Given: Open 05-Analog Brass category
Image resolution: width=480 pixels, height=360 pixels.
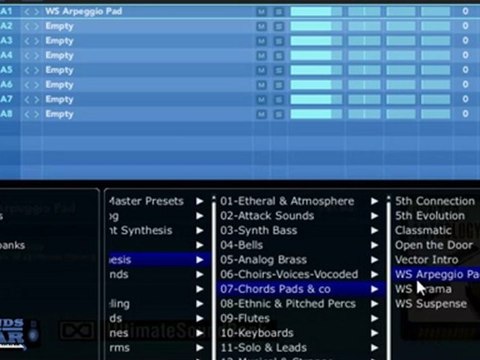Looking at the screenshot, I should pos(299,260).
